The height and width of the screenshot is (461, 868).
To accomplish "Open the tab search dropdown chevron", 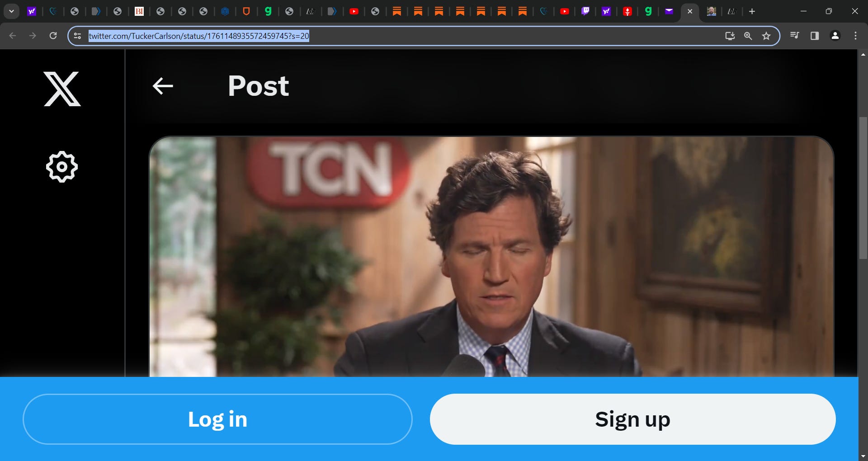I will click(11, 11).
